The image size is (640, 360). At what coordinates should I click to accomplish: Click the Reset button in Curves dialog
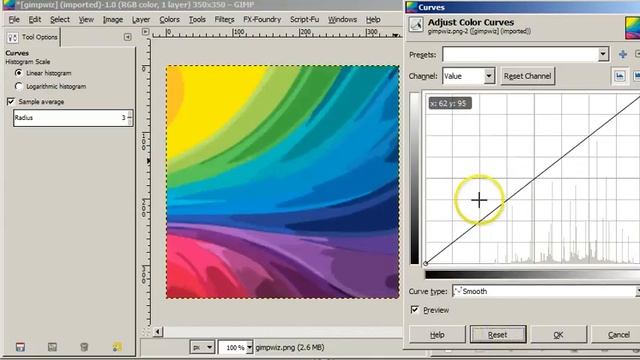click(x=498, y=335)
